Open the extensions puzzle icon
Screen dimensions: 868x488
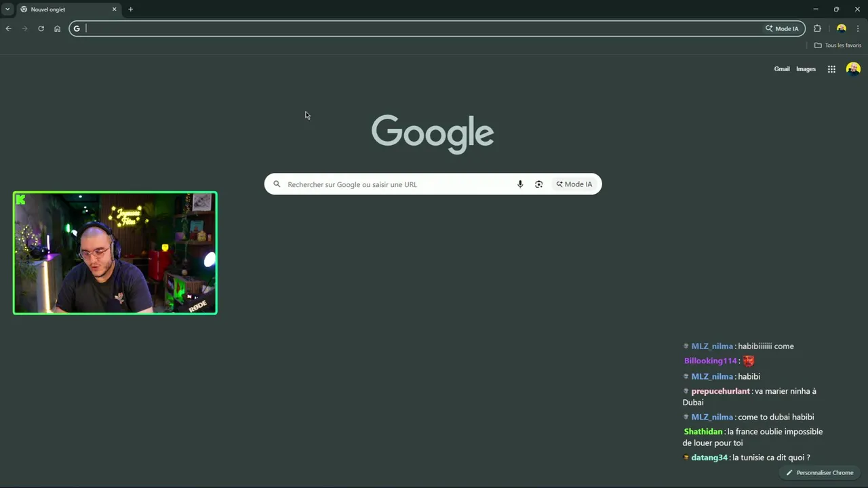pyautogui.click(x=817, y=28)
